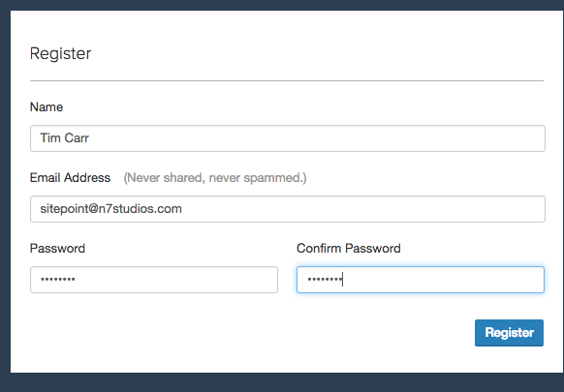Click into the Confirm Password field

(x=421, y=280)
